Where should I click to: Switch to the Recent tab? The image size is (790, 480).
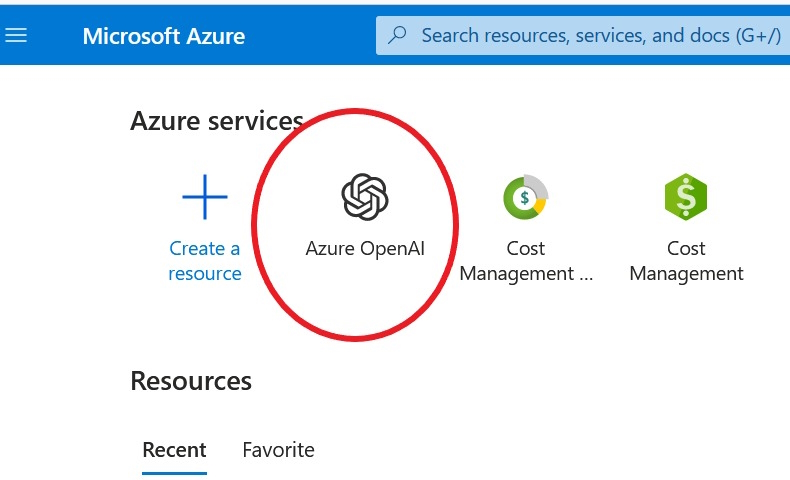174,449
